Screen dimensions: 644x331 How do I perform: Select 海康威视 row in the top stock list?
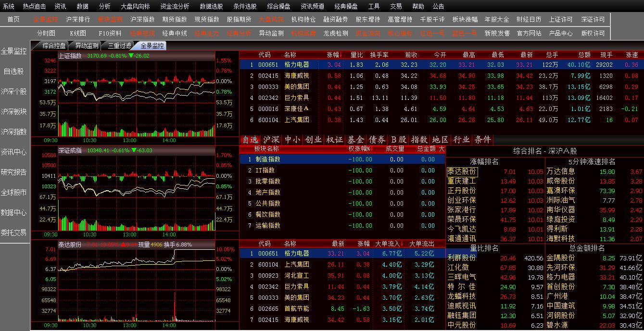point(441,75)
